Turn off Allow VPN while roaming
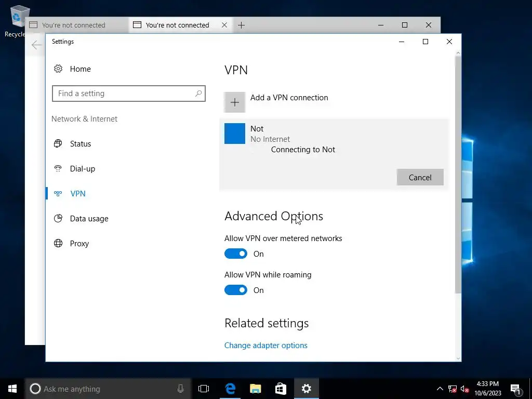This screenshot has width=532, height=399. coord(236,290)
